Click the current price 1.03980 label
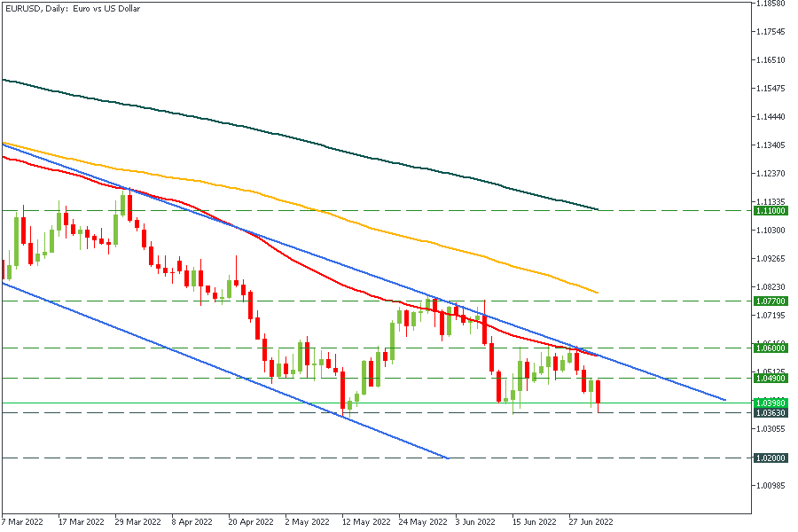The image size is (798, 532). [768, 403]
